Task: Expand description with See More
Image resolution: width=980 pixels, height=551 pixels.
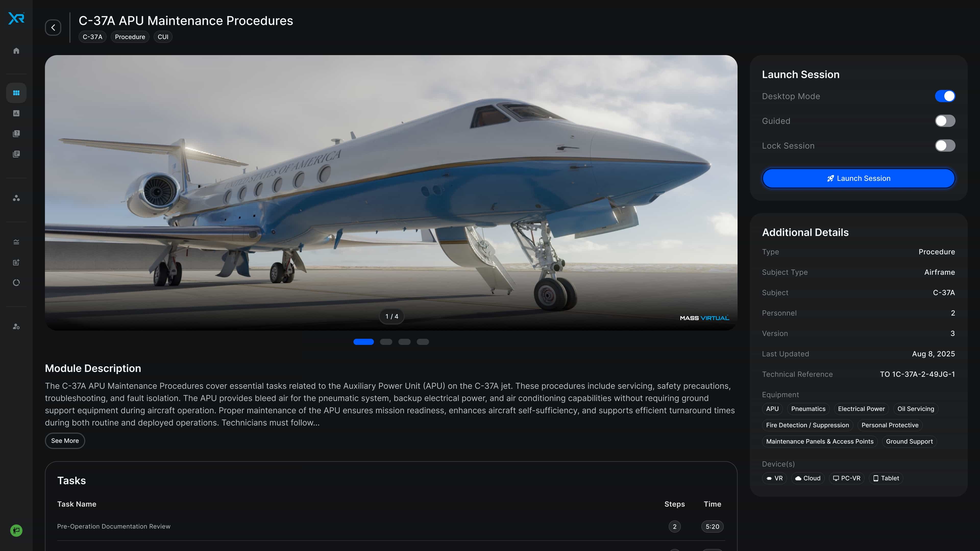Action: coord(65,441)
